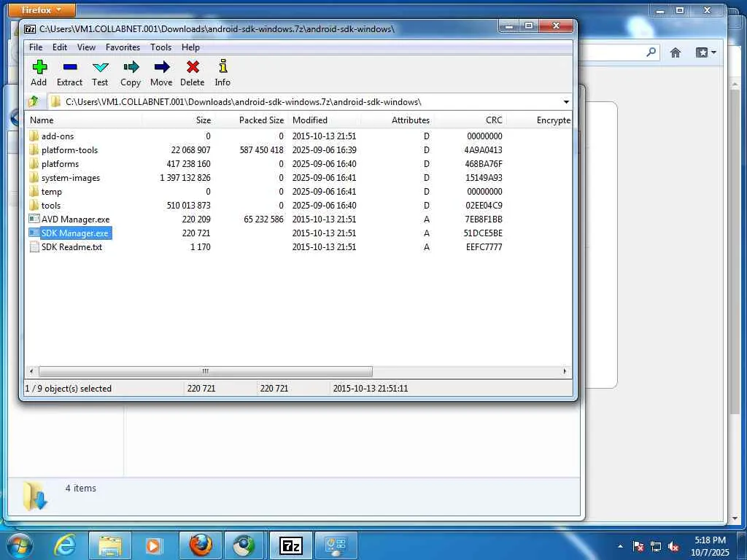Open Windows Explorer taskbar icon
Image resolution: width=747 pixels, height=560 pixels.
pyautogui.click(x=110, y=545)
